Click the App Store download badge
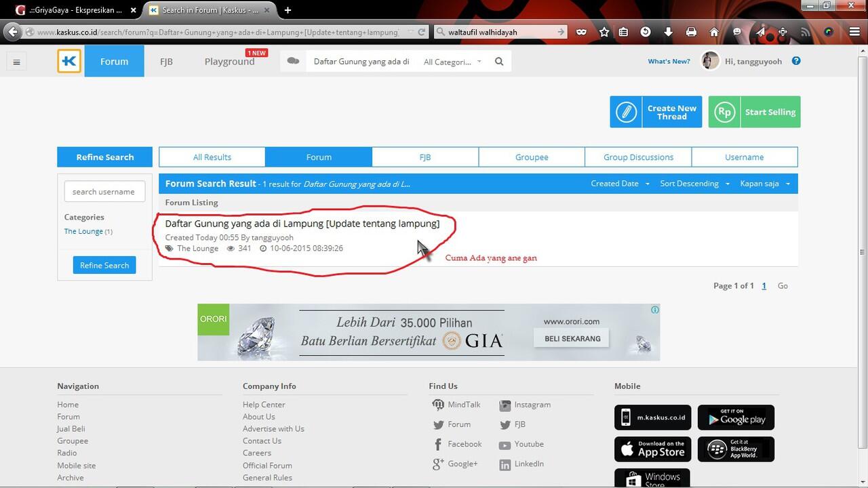 (x=652, y=449)
